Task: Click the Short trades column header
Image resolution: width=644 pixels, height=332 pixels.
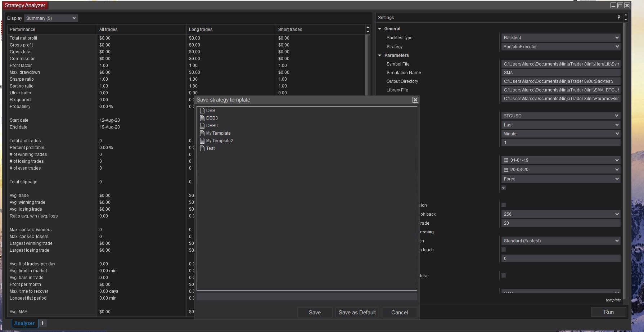Action: pyautogui.click(x=320, y=30)
